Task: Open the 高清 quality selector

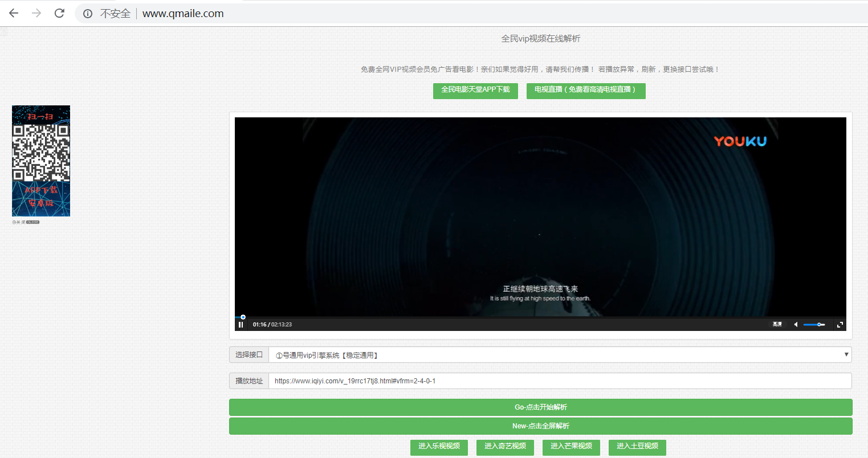Action: click(777, 325)
